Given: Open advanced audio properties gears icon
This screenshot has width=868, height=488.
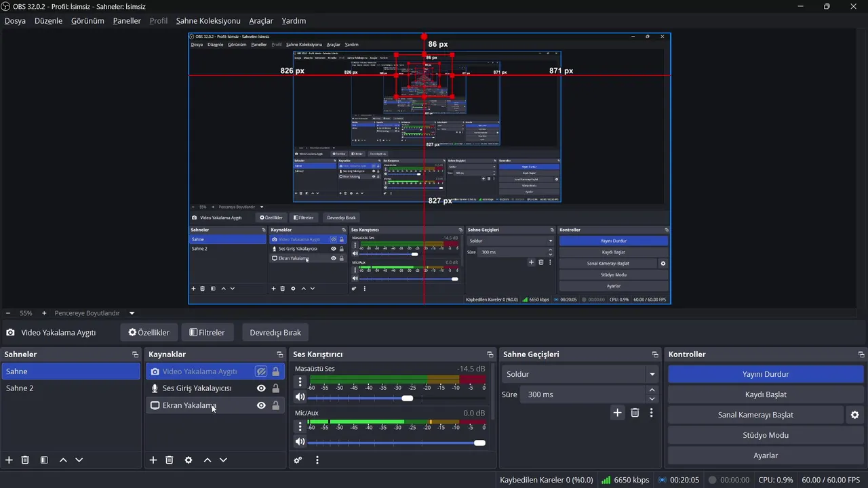Looking at the screenshot, I should (298, 460).
